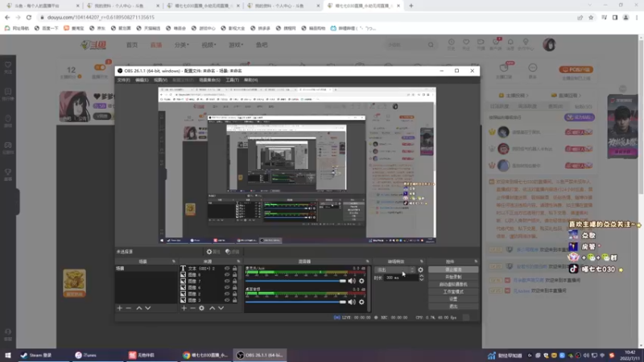Open the scene transition properties gear
This screenshot has height=362, width=644.
click(420, 269)
